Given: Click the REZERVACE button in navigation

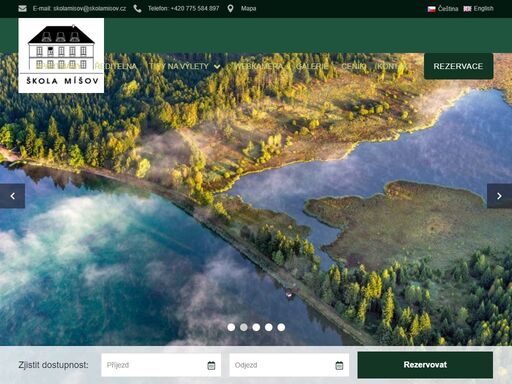Looking at the screenshot, I should (x=458, y=66).
